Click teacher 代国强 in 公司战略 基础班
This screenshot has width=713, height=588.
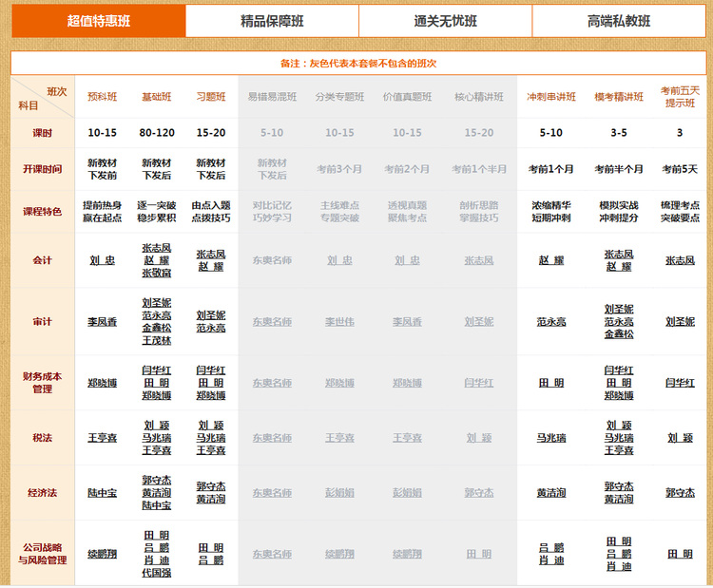[x=157, y=573]
